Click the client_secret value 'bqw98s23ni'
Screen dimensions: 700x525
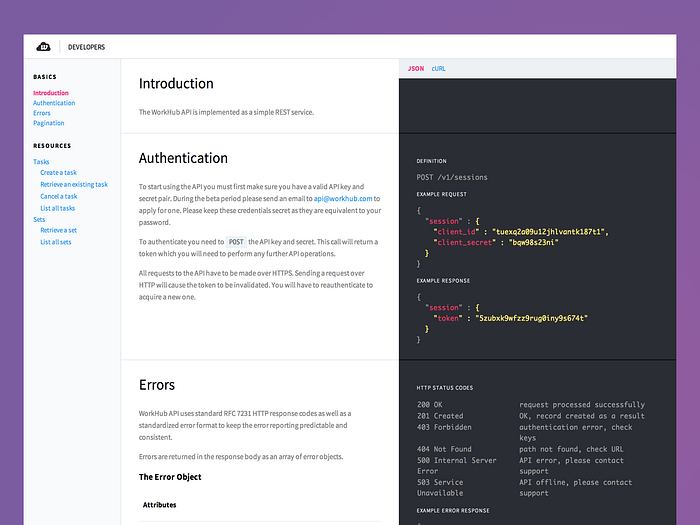[x=533, y=242]
